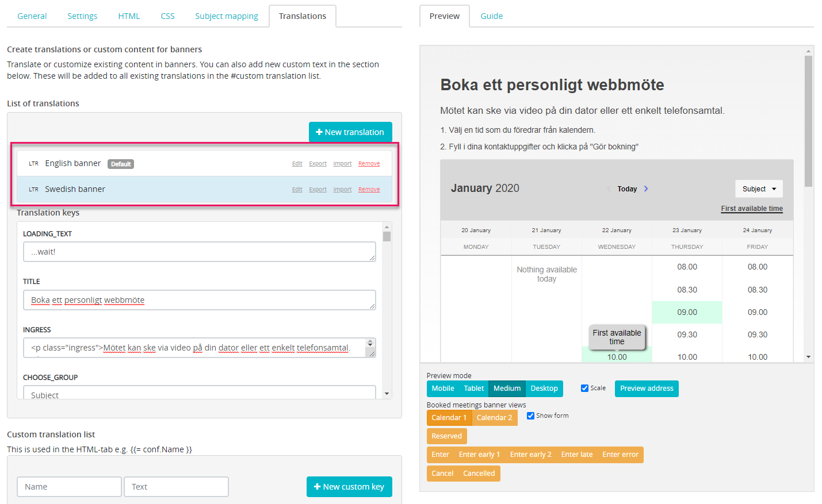822x504 pixels.
Task: Click the New custom key button
Action: (349, 487)
